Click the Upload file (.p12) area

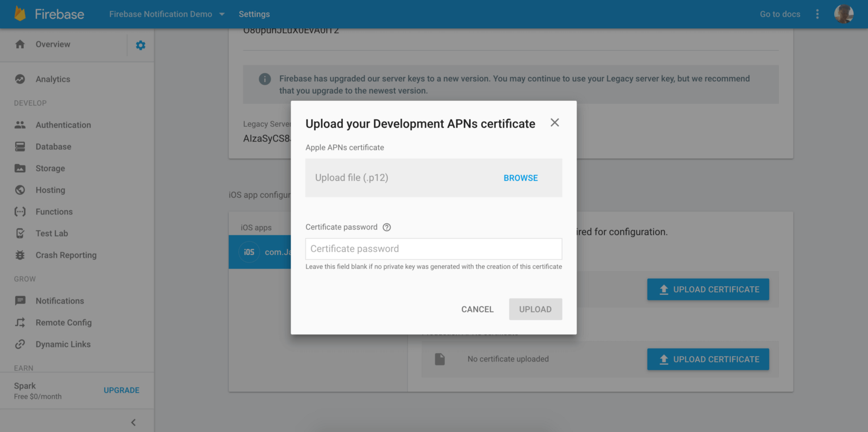(433, 178)
